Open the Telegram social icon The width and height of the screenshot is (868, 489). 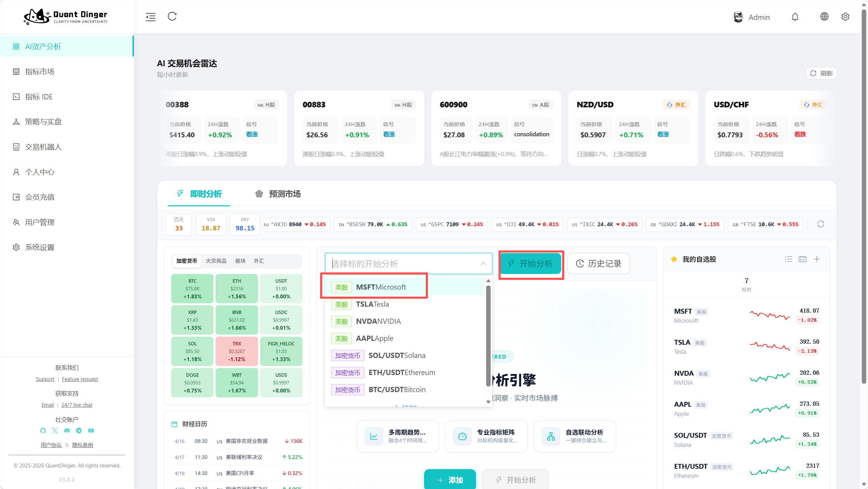[79, 430]
